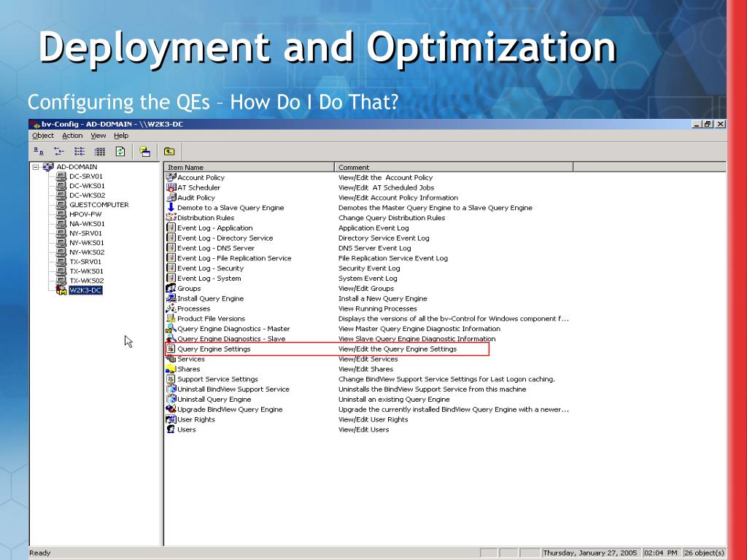Click the date 'Thursday, January 27, 2005' in status bar
The width and height of the screenshot is (747, 560).
(589, 553)
